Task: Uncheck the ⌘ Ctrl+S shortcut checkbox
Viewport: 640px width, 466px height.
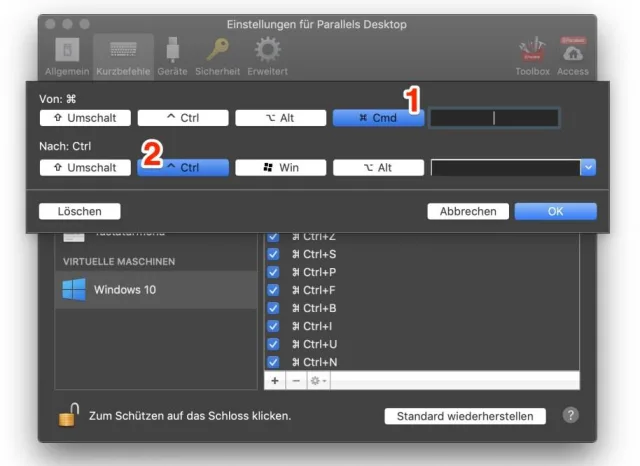Action: tap(273, 254)
